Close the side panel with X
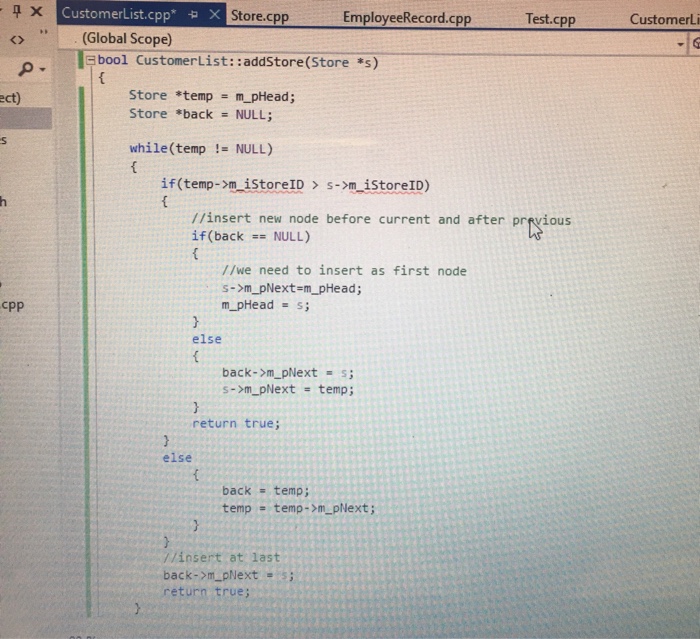 [x=37, y=11]
